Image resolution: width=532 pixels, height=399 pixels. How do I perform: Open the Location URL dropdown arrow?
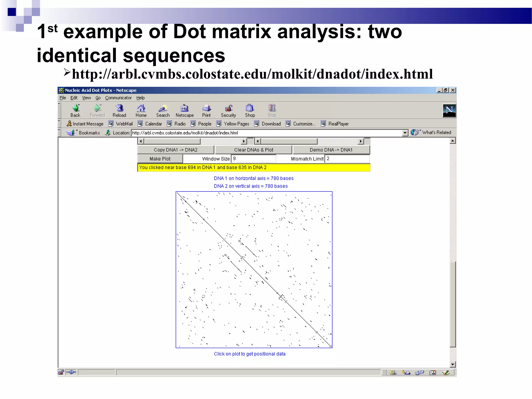(405, 133)
